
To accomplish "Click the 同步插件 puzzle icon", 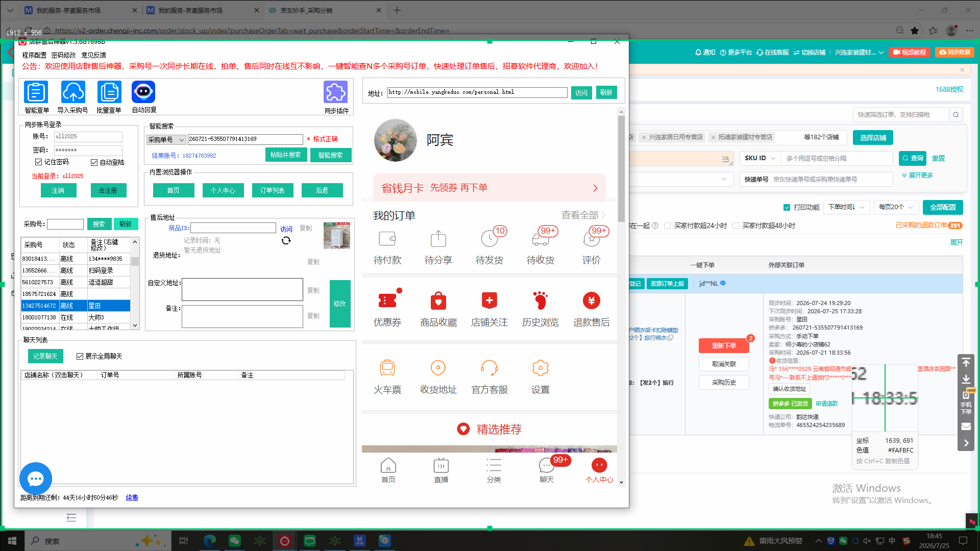I will tap(336, 92).
